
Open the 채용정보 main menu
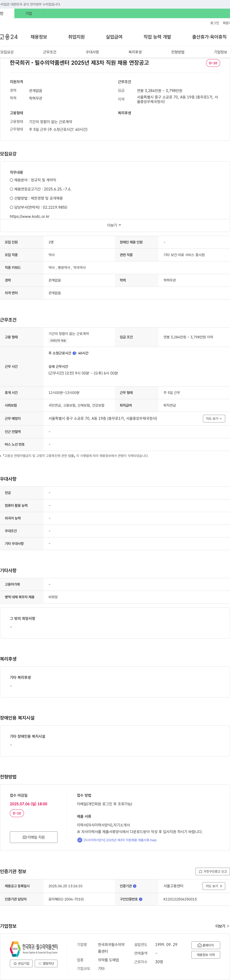[x=39, y=37]
